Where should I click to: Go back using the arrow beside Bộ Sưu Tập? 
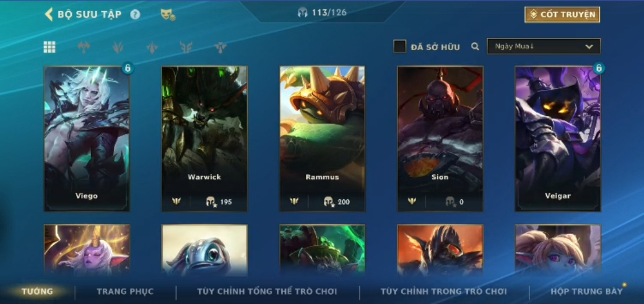49,14
